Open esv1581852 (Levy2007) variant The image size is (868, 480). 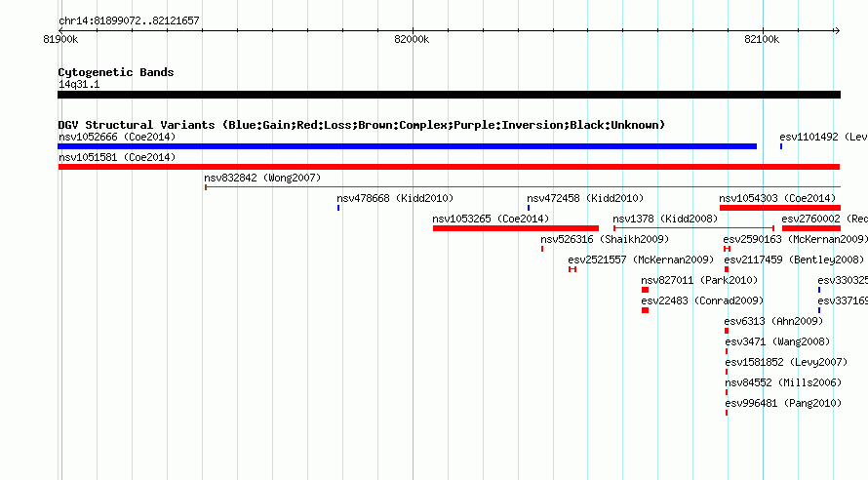coord(786,362)
